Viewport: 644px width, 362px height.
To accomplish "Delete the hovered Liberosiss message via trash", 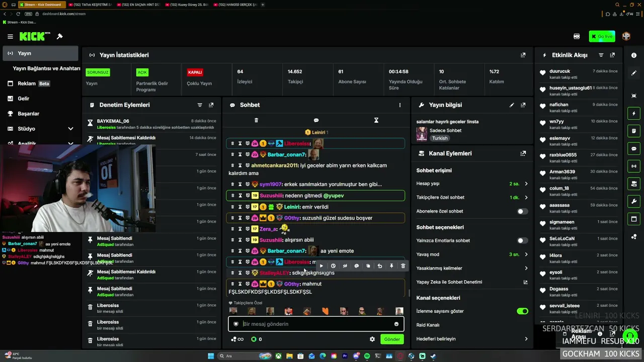I will pyautogui.click(x=403, y=266).
